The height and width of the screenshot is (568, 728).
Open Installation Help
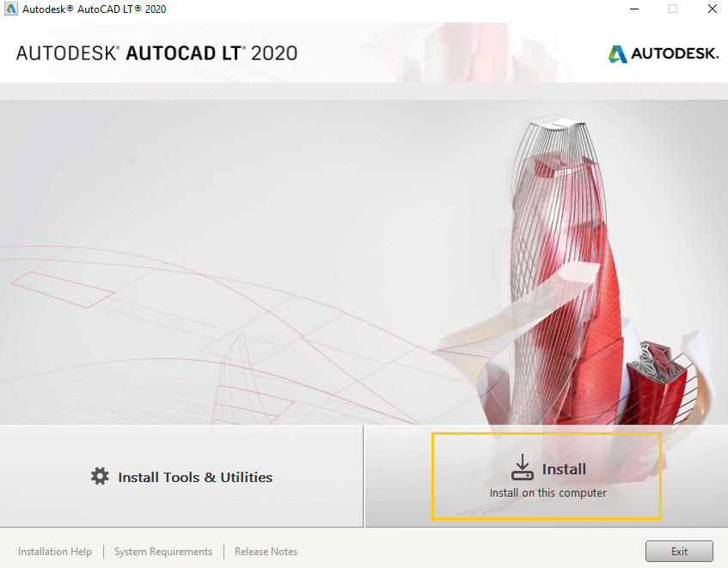(54, 551)
